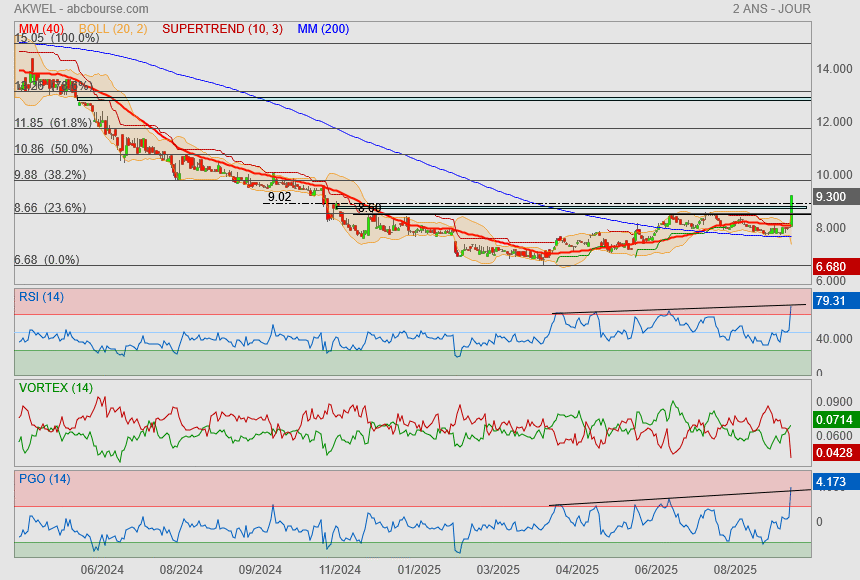Click the 9.02 horizontal line annotation

tap(279, 197)
